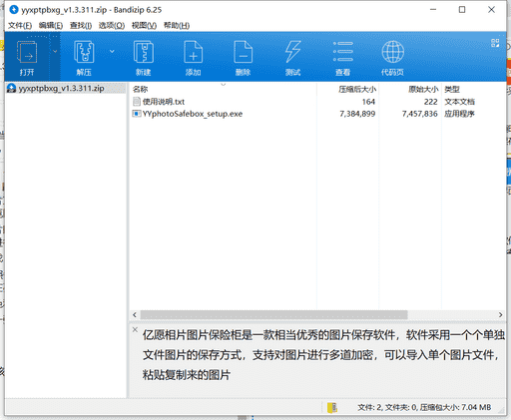511x420 pixels.
Task: Click the 164 compressed size cell
Action: [368, 102]
